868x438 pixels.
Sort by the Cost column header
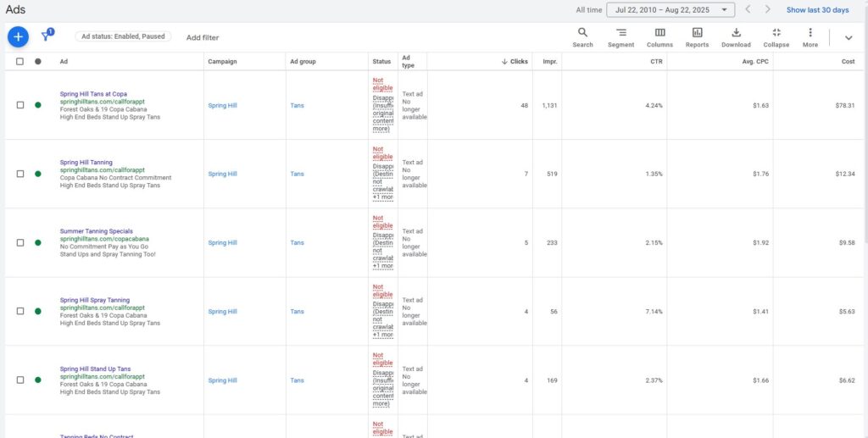tap(848, 61)
